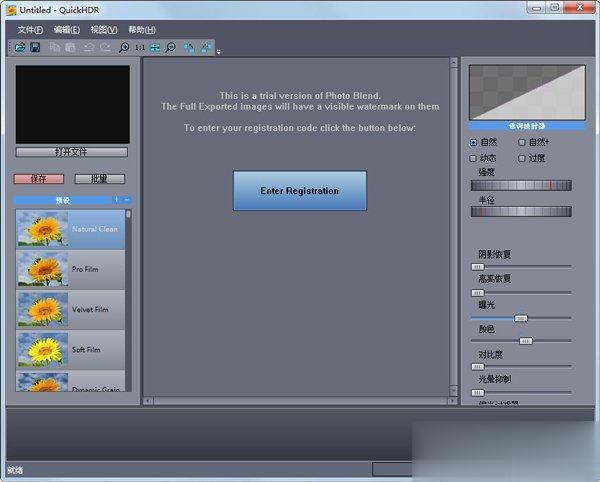Click the zoom out magnifier icon
Viewport: 600px width, 482px height.
click(170, 47)
